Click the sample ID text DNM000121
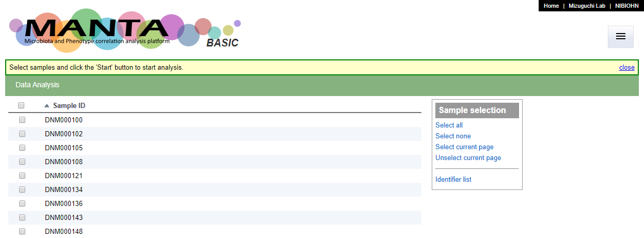 pyautogui.click(x=64, y=176)
